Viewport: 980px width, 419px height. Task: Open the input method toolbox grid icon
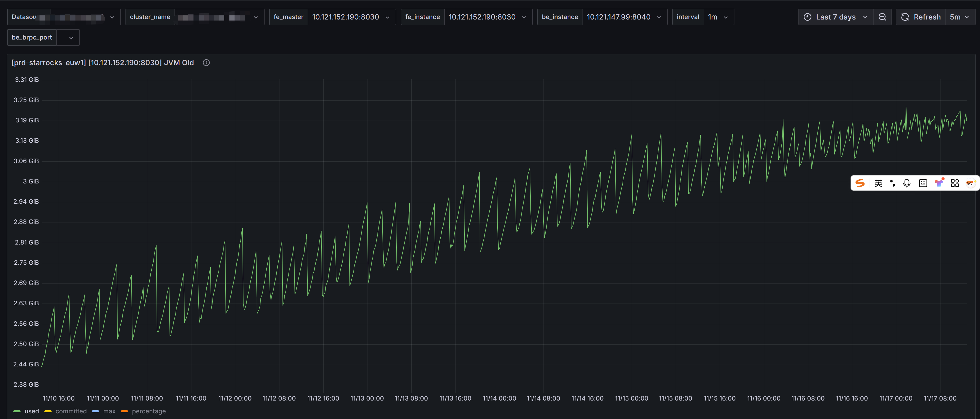pos(955,183)
